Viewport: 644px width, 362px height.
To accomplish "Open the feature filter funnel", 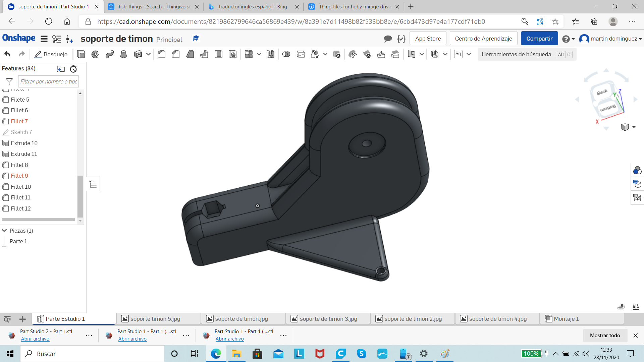I will coord(9,81).
